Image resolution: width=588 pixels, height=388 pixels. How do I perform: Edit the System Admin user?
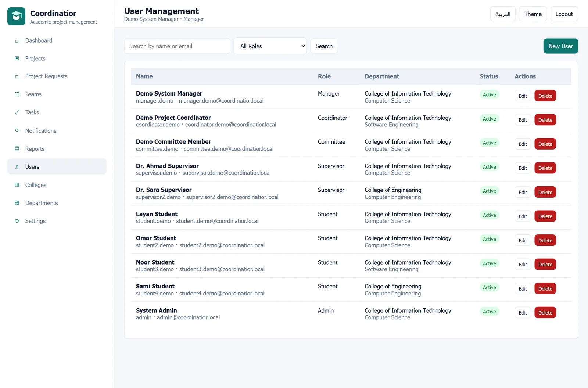[523, 313]
